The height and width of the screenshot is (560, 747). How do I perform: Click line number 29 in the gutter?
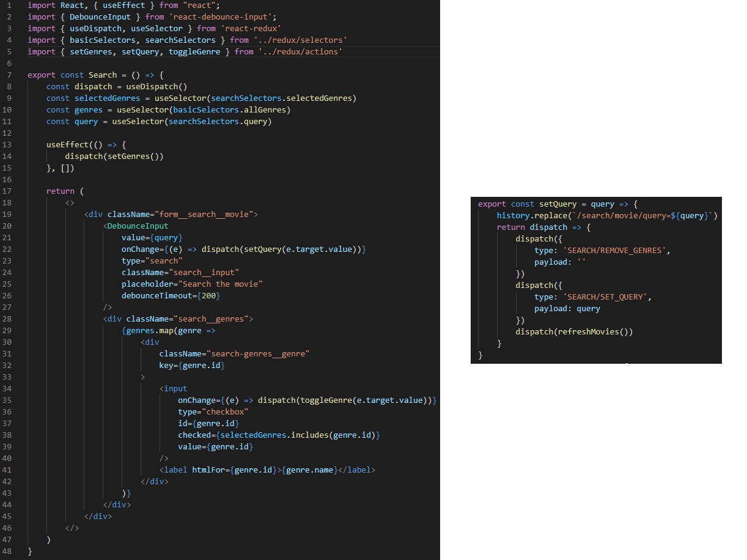tap(7, 330)
